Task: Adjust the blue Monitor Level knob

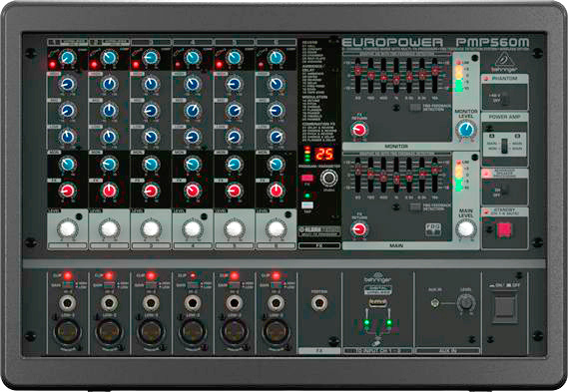Action: 466,130
